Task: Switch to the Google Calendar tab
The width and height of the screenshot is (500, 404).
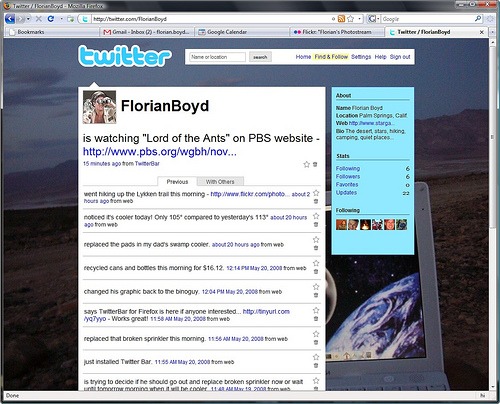Action: [241, 32]
